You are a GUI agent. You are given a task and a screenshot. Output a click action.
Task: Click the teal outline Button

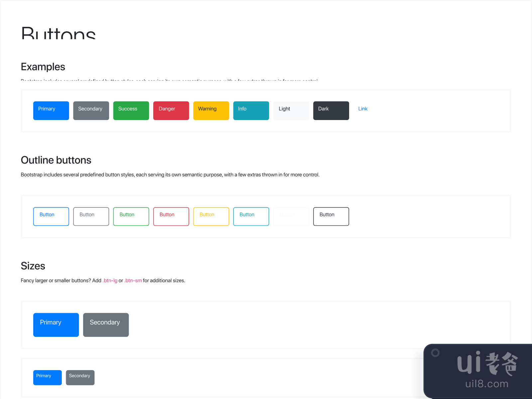coord(251,216)
